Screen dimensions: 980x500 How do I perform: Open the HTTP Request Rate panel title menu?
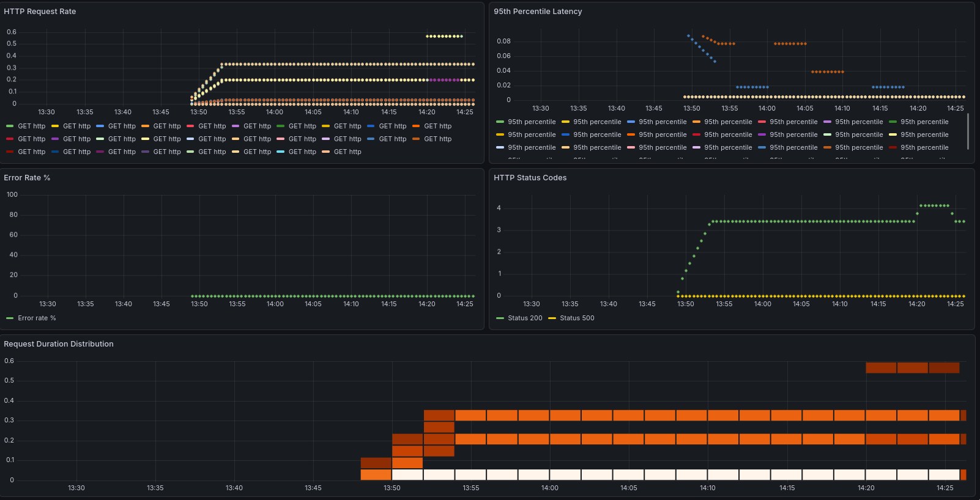coord(40,12)
